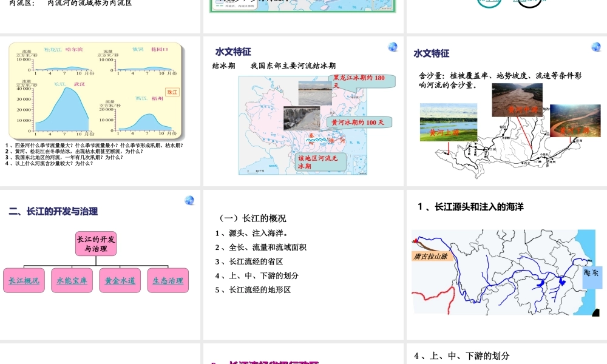Click the frozen river snow photo
This screenshot has width=607, height=364.
pyautogui.click(x=315, y=93)
